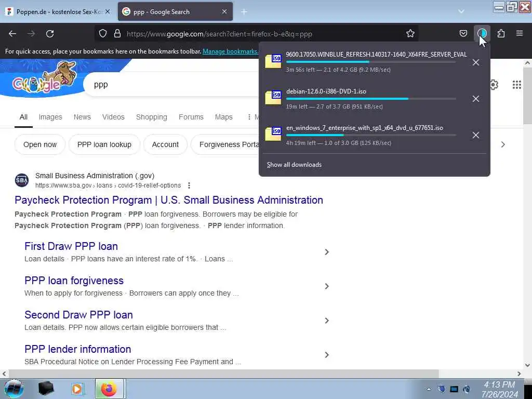Expand chevron for PPP loan forgiveness
The image size is (532, 399).
pos(326,286)
